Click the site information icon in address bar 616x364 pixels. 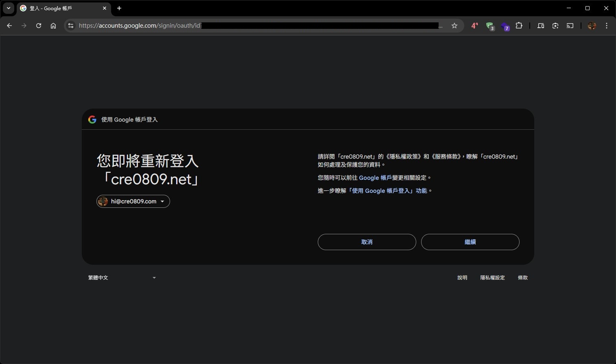(71, 25)
